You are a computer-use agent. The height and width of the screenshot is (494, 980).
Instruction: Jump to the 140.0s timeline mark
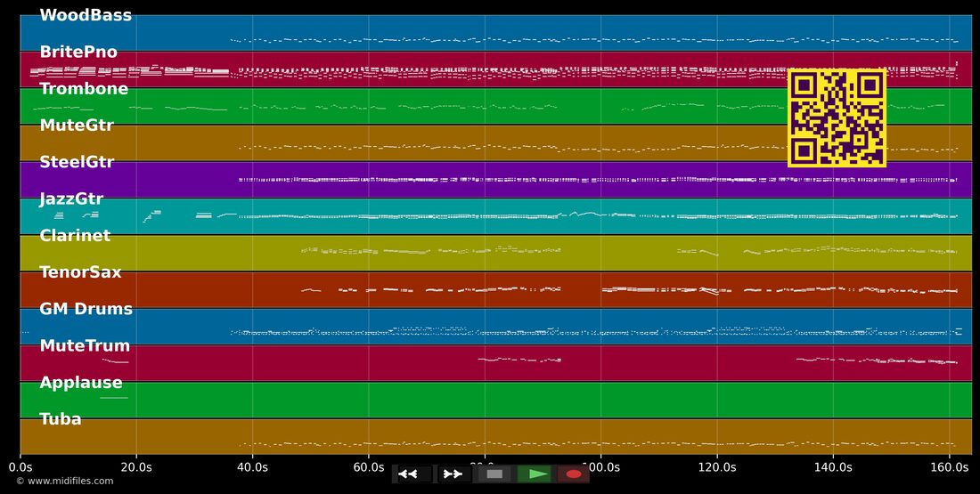(833, 467)
